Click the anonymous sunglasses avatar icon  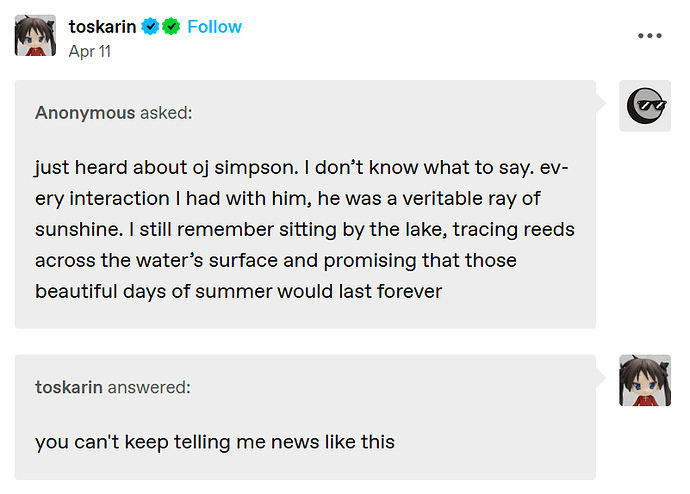pyautogui.click(x=645, y=106)
